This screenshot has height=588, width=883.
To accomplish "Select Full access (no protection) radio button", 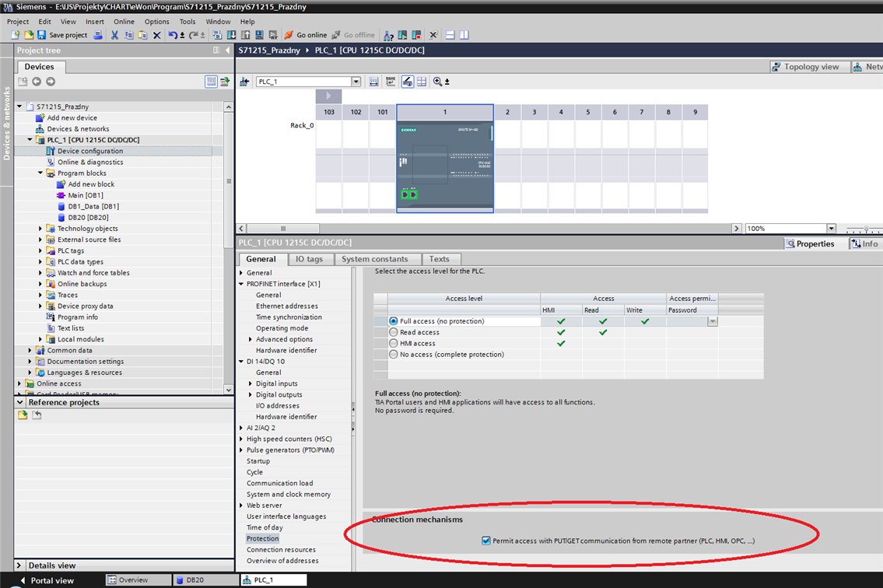I will pos(394,321).
